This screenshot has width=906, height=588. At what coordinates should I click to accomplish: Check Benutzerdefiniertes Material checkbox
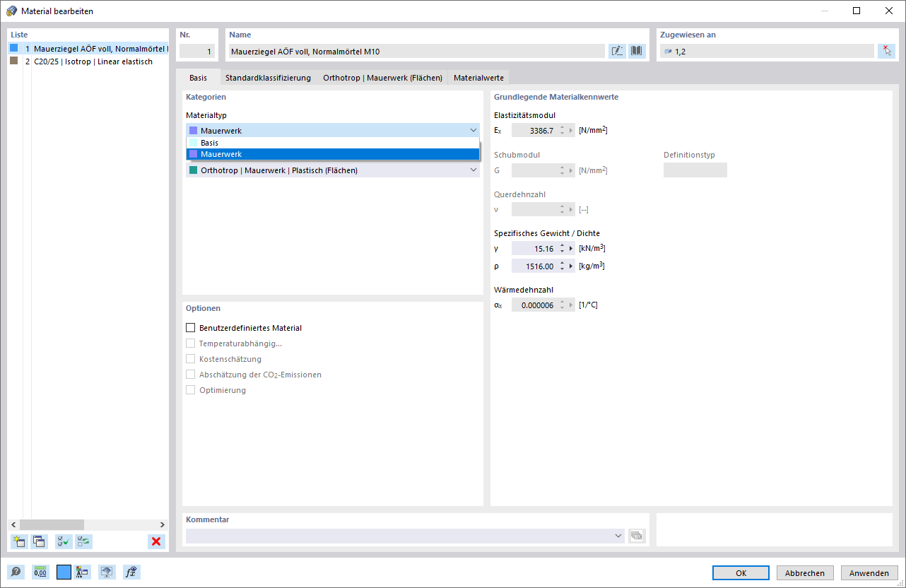pos(190,328)
